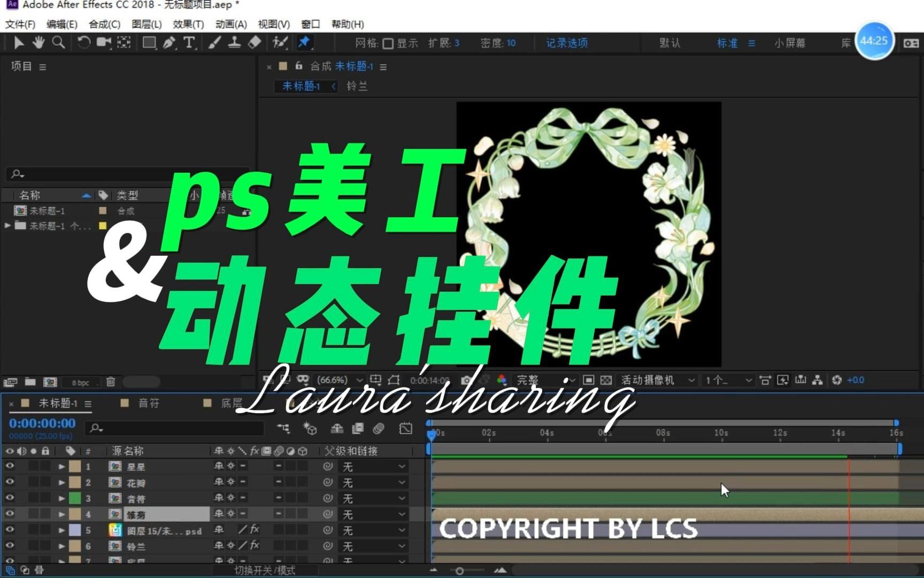Select the Clone Stamp tool
This screenshot has height=578, width=924.
click(x=234, y=43)
